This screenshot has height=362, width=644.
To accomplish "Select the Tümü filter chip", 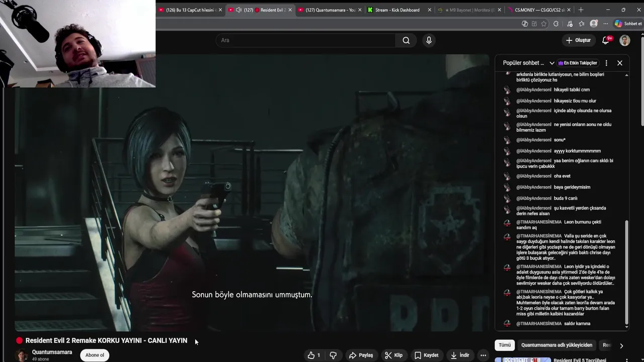I will click(x=505, y=345).
